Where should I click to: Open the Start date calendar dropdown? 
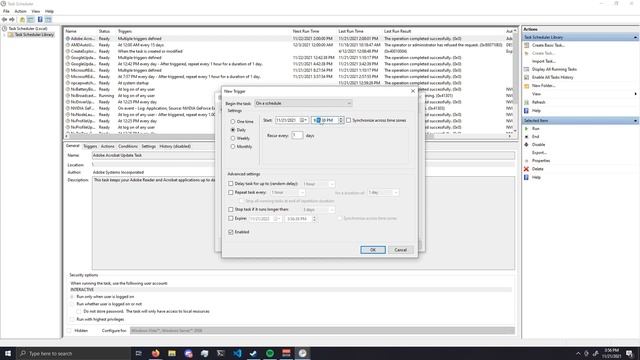click(x=304, y=120)
